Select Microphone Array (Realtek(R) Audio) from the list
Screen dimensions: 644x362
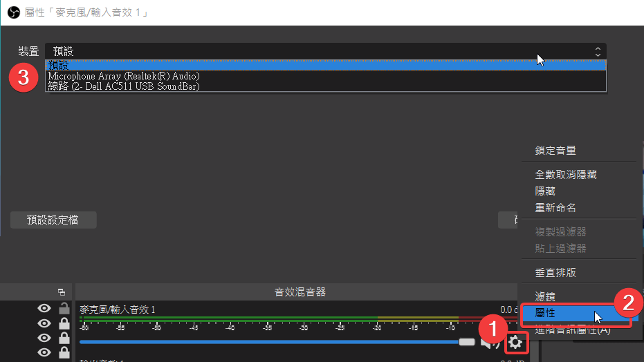point(124,76)
